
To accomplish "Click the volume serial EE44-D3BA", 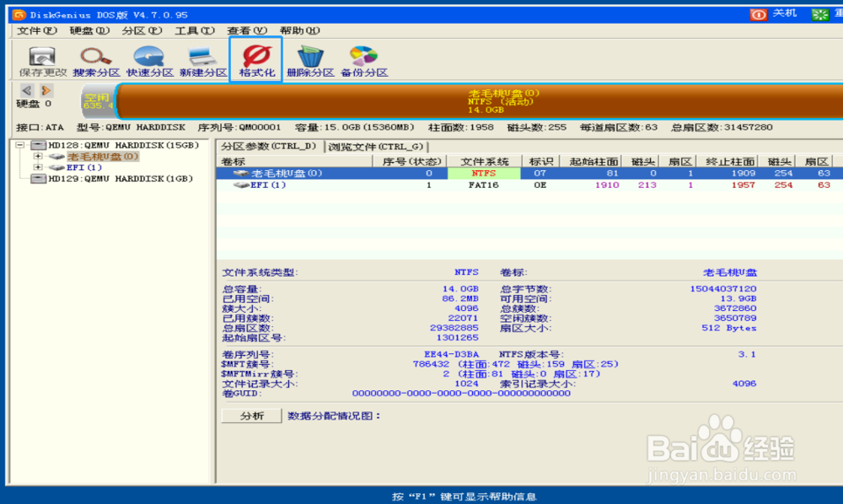I will [451, 355].
